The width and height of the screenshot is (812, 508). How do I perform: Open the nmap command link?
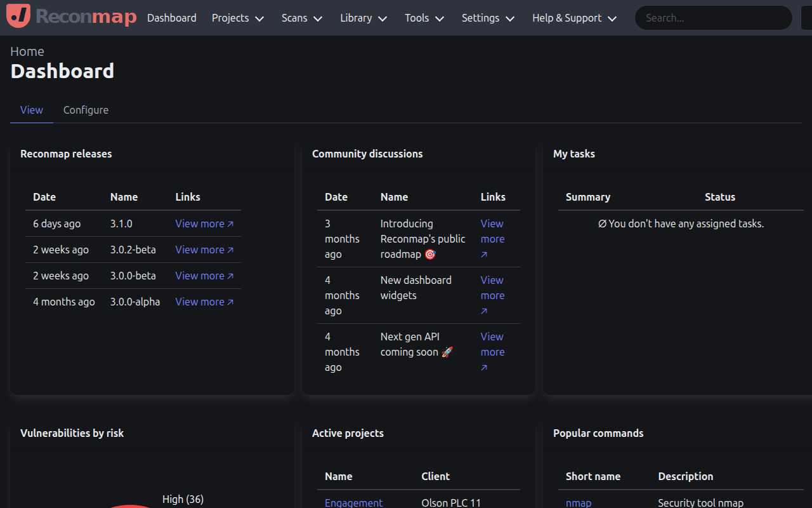pyautogui.click(x=578, y=502)
